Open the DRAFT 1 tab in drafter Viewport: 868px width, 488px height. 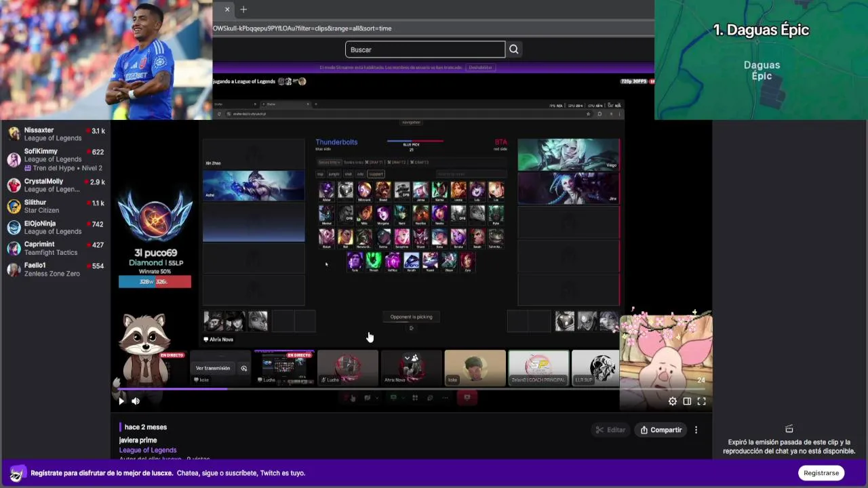pos(374,162)
